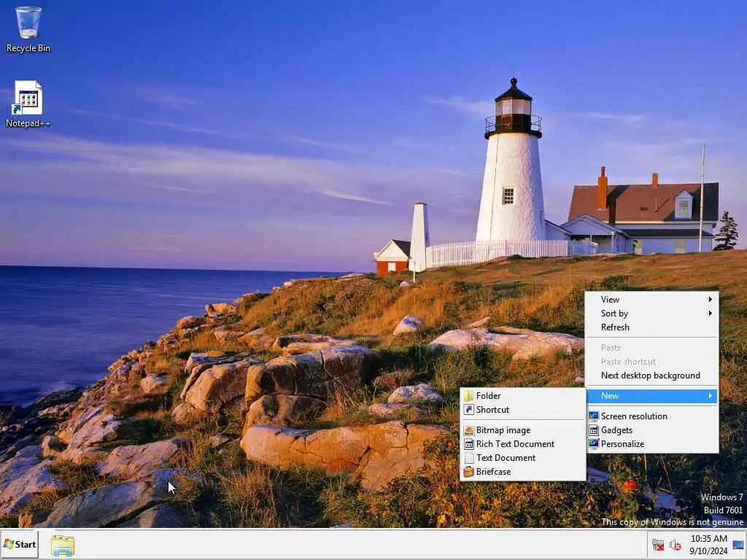
Task: Click the highlighted New menu entry
Action: tap(652, 396)
